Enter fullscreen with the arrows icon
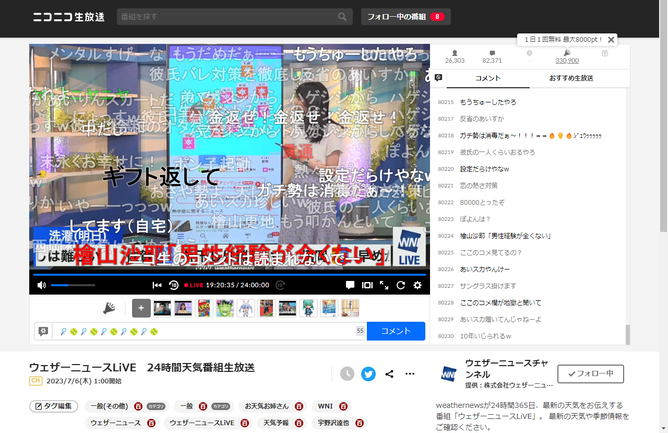 384,285
